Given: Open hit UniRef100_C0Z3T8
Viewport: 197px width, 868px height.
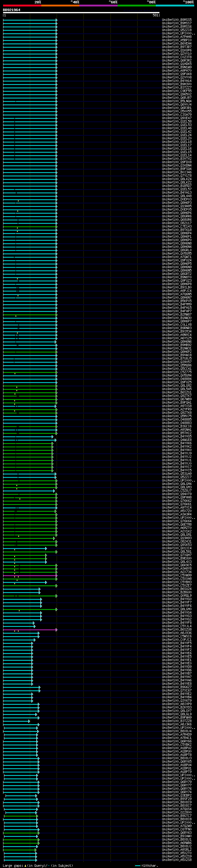Looking at the screenshot, I should (x=177, y=57).
